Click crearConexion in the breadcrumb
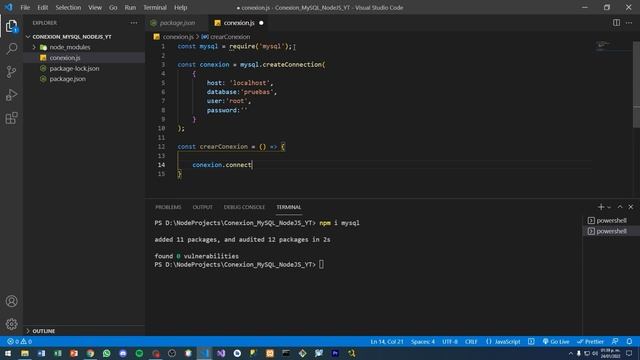Screen dimensions: 640x360 pos(230,37)
